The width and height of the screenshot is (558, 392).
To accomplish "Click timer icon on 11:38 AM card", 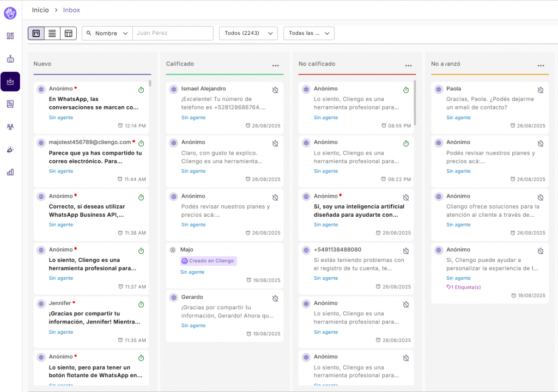I will (141, 197).
